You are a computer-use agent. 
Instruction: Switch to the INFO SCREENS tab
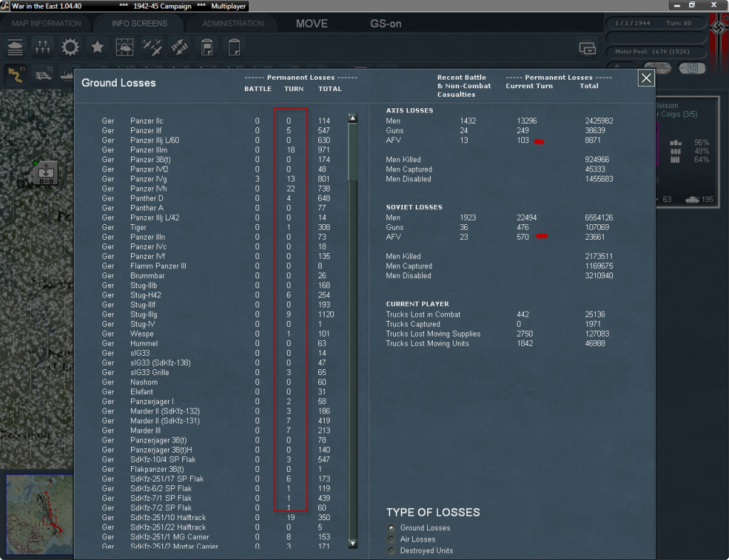tap(139, 23)
